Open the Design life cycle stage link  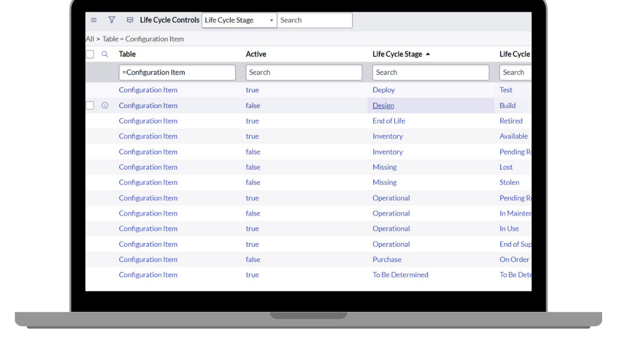pos(383,106)
